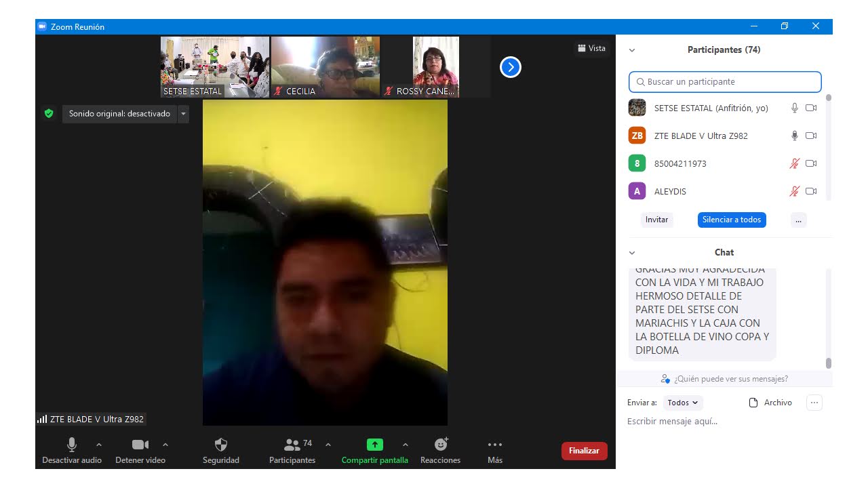Click ¿Quién puede ver sus mensajes? link
868x488 pixels.
(731, 379)
